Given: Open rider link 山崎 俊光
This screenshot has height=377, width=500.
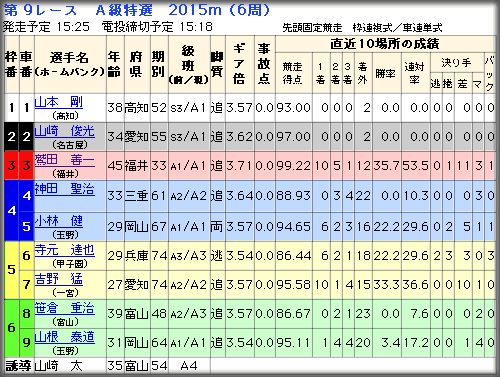Looking at the screenshot, I should coord(65,131).
